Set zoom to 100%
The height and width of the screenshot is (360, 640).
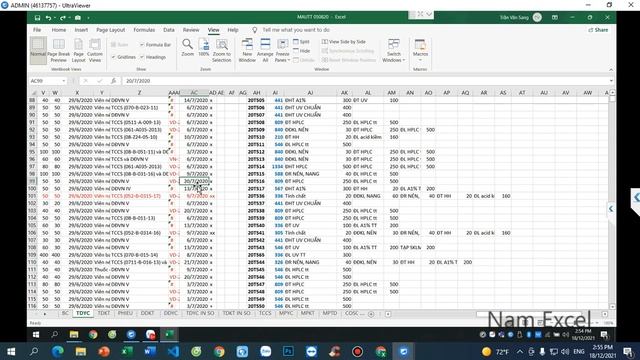coord(204,48)
